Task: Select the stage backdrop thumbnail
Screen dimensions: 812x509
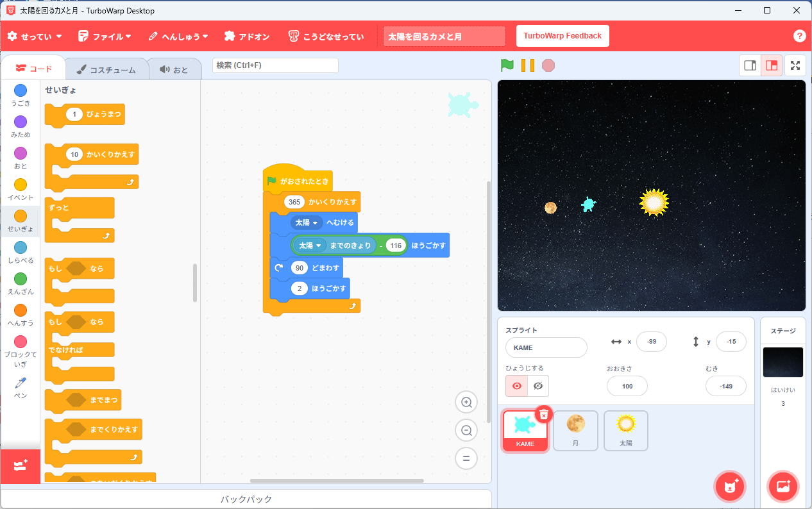Action: [782, 362]
